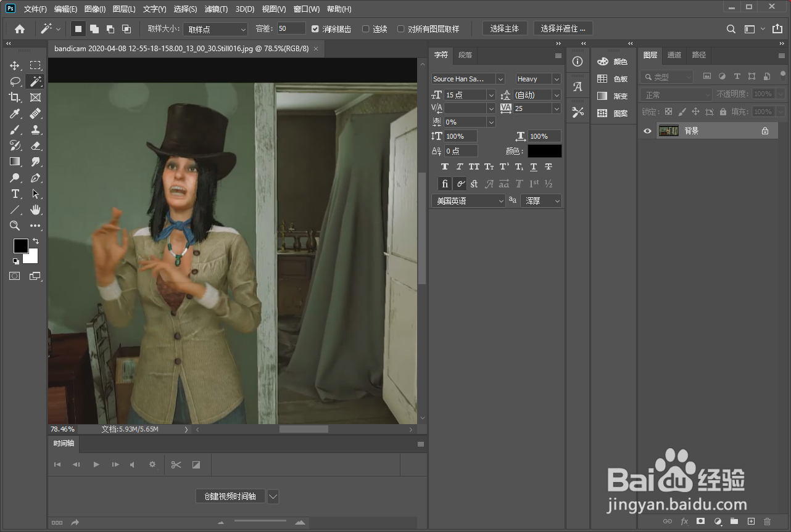Viewport: 791px width, 532px height.
Task: Open the layer style fx icon
Action: pos(684,521)
